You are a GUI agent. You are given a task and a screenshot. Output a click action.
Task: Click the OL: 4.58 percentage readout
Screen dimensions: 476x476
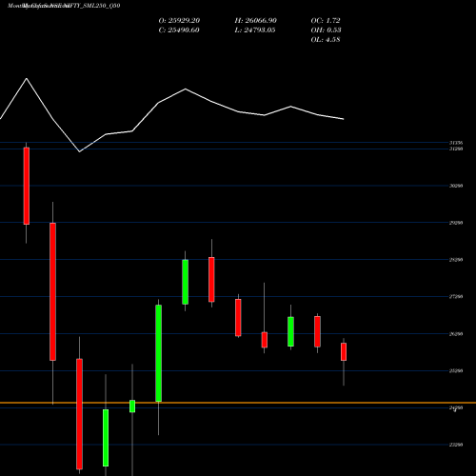point(326,39)
